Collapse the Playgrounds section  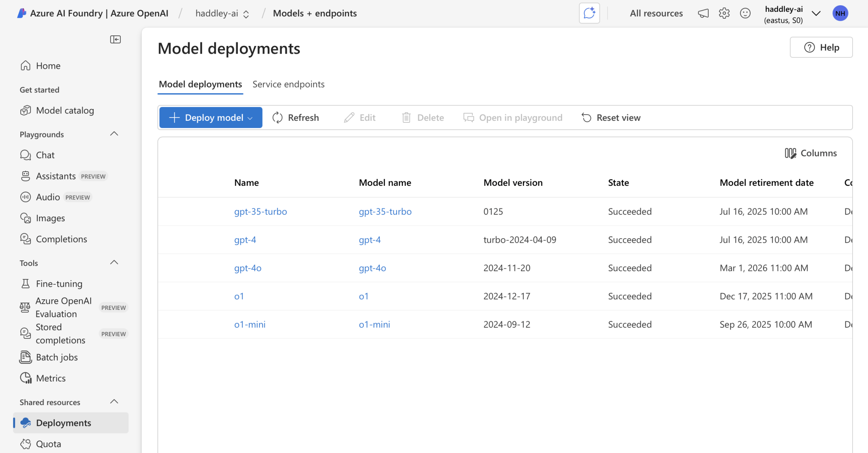[x=114, y=134]
